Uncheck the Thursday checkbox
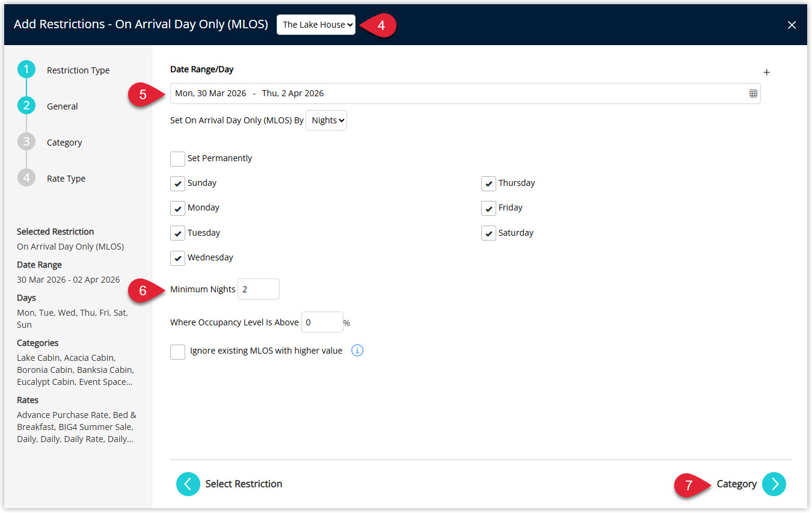Viewport: 812px width, 513px height. click(488, 183)
